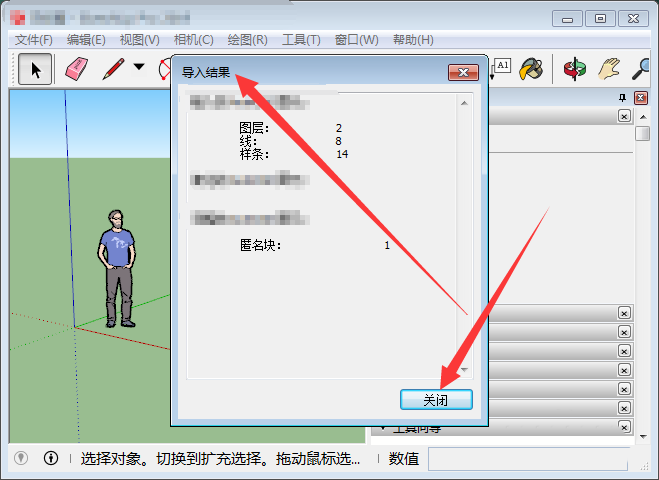The image size is (659, 480).
Task: Select the Orbit tool
Action: point(575,69)
